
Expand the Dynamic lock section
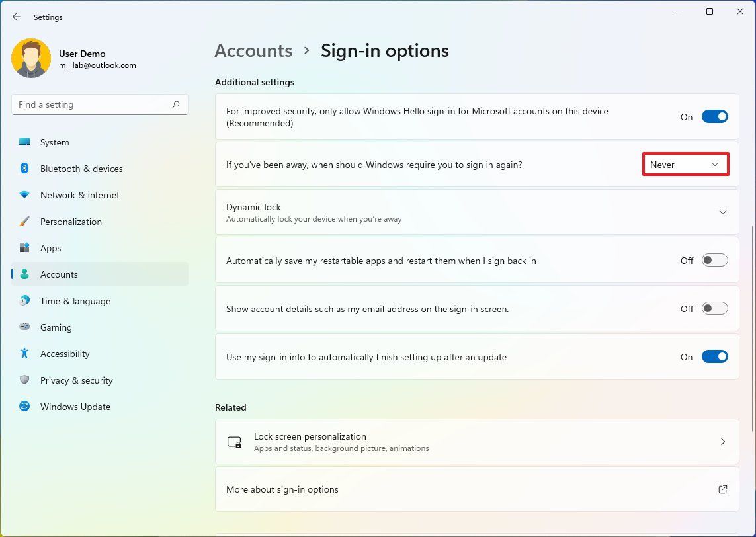(x=722, y=212)
